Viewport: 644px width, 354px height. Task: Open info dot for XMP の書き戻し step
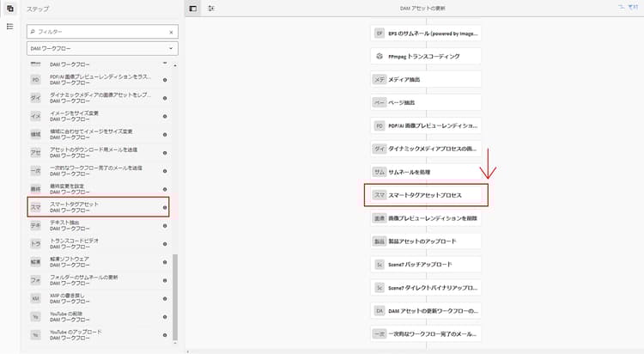click(165, 298)
